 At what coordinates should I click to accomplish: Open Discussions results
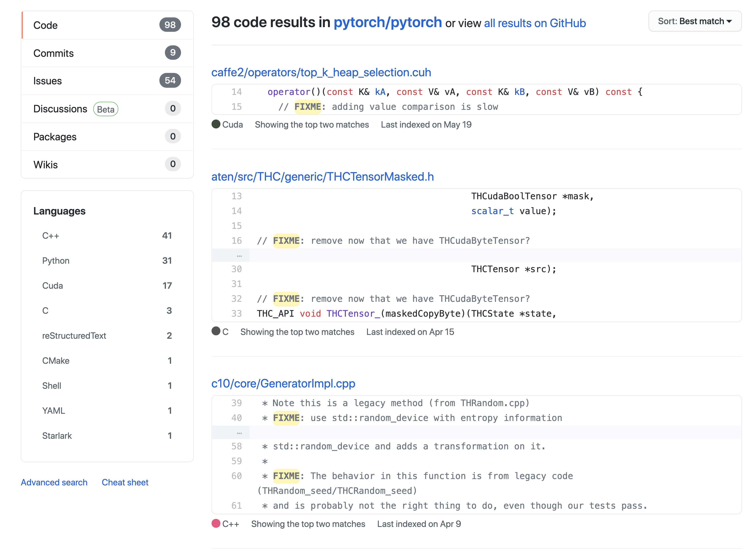coord(107,109)
